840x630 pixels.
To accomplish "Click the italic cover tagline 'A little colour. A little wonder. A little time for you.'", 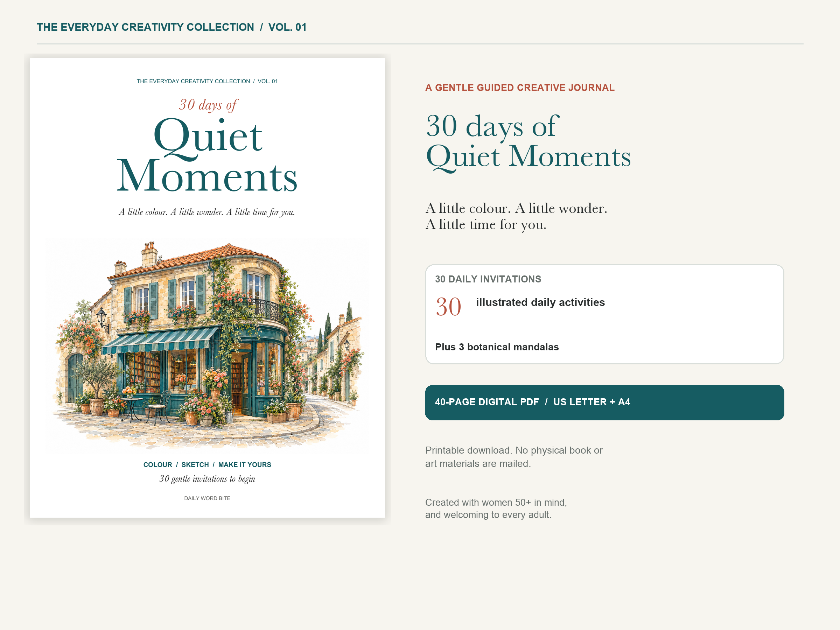I will [206, 212].
